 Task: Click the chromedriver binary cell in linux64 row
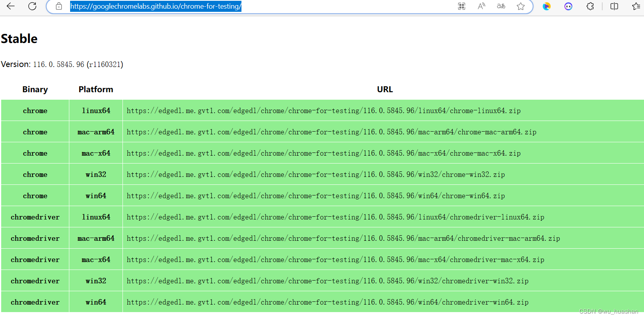35,217
